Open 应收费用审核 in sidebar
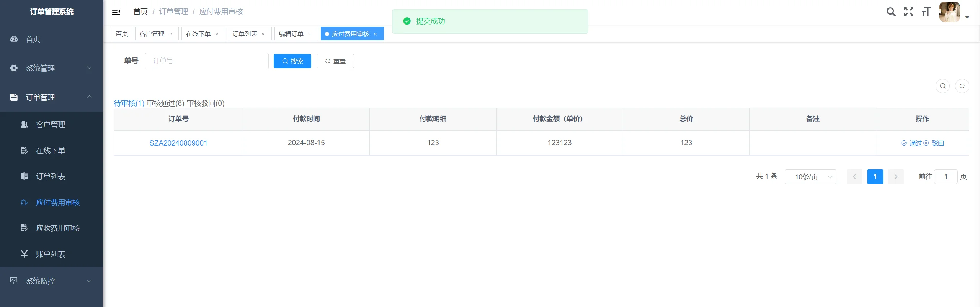The height and width of the screenshot is (307, 980). tap(51, 228)
